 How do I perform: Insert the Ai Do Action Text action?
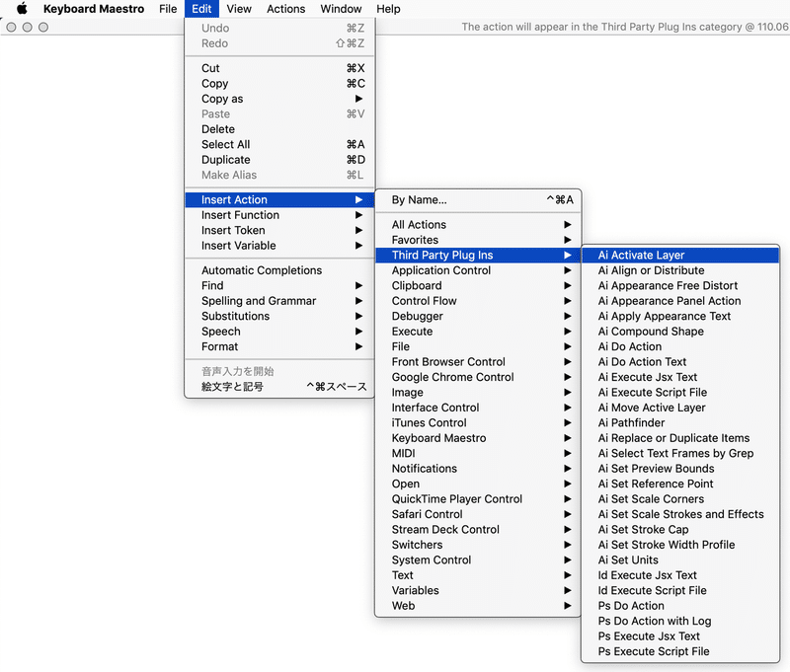pos(680,362)
